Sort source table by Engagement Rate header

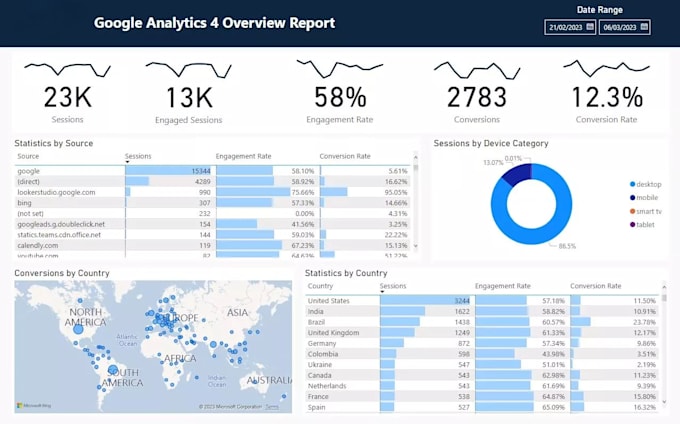coord(243,156)
